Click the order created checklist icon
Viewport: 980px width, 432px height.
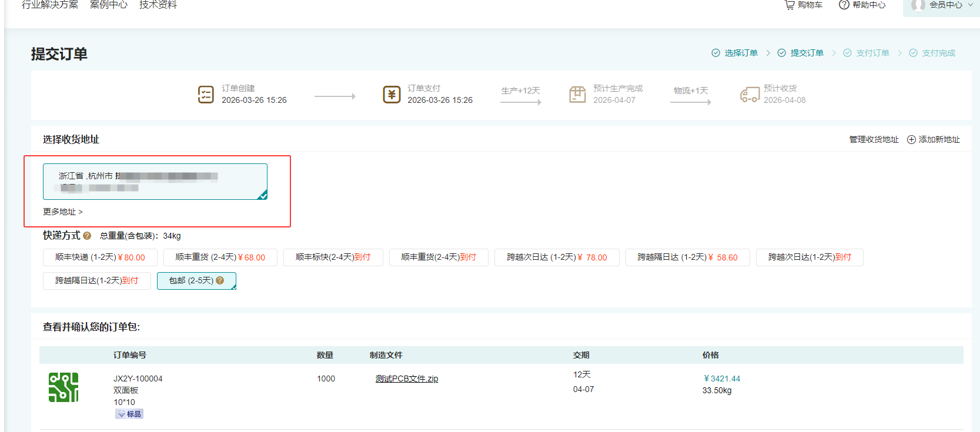click(x=206, y=94)
